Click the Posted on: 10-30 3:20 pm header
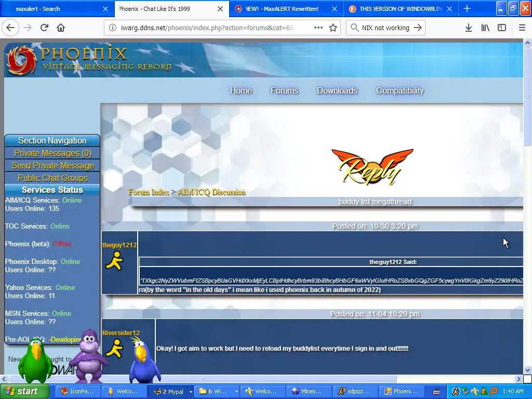Image resolution: width=532 pixels, height=399 pixels. [x=375, y=227]
